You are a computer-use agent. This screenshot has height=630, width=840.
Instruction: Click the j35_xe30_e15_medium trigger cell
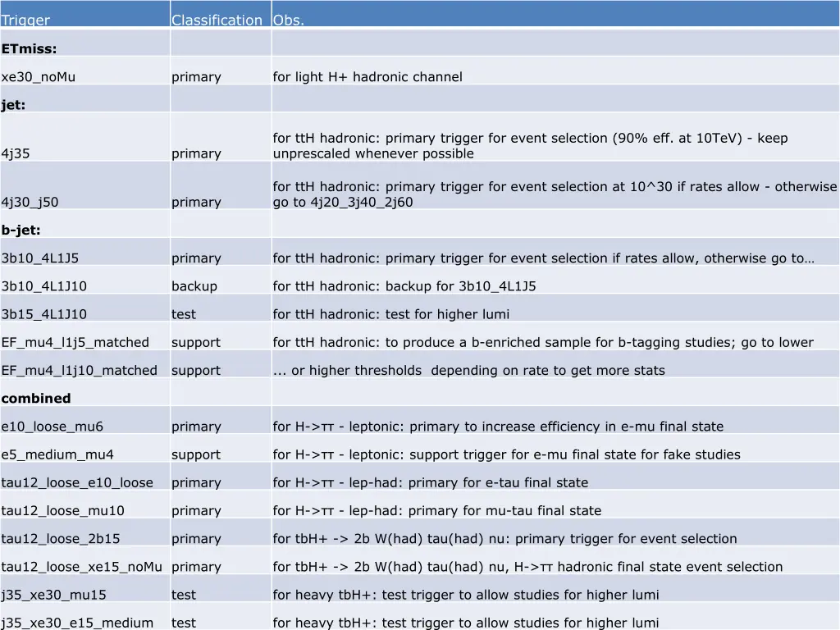click(84, 616)
